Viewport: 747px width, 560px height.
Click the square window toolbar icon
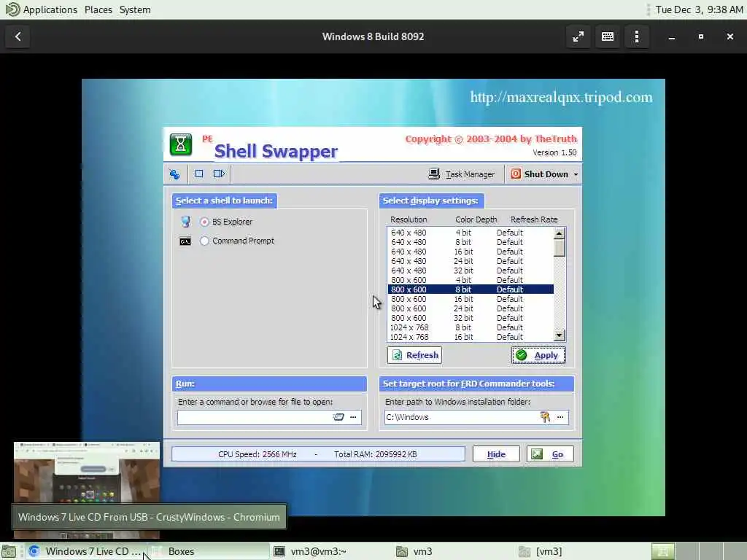pyautogui.click(x=199, y=174)
